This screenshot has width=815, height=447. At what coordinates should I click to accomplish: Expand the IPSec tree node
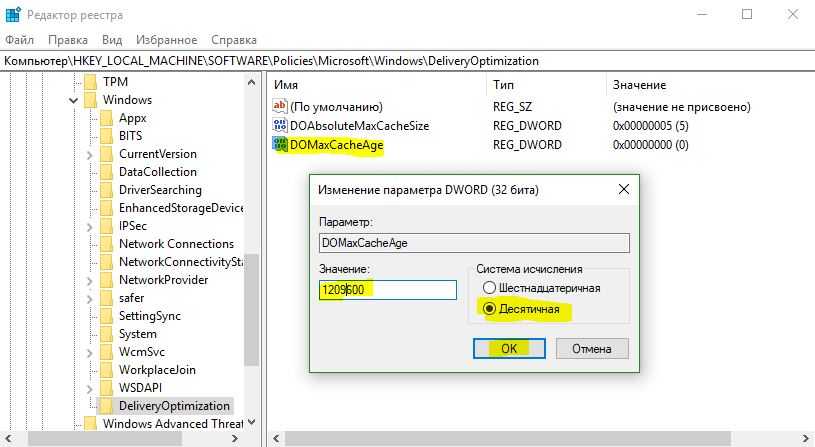91,226
